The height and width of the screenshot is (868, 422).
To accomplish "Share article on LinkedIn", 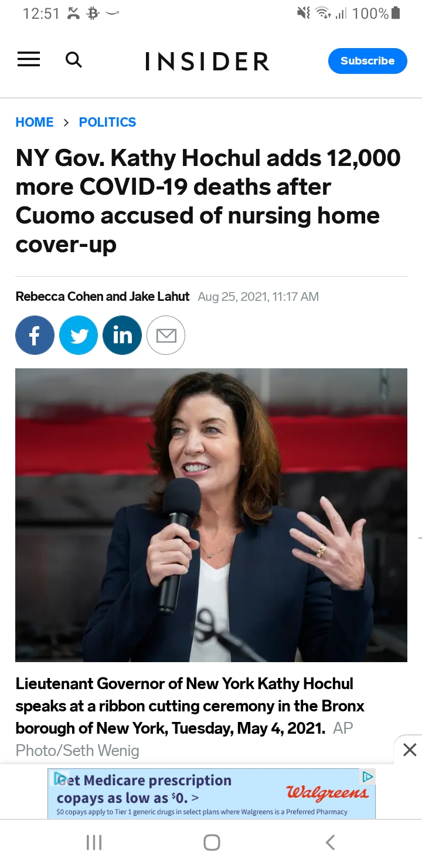I will [122, 335].
